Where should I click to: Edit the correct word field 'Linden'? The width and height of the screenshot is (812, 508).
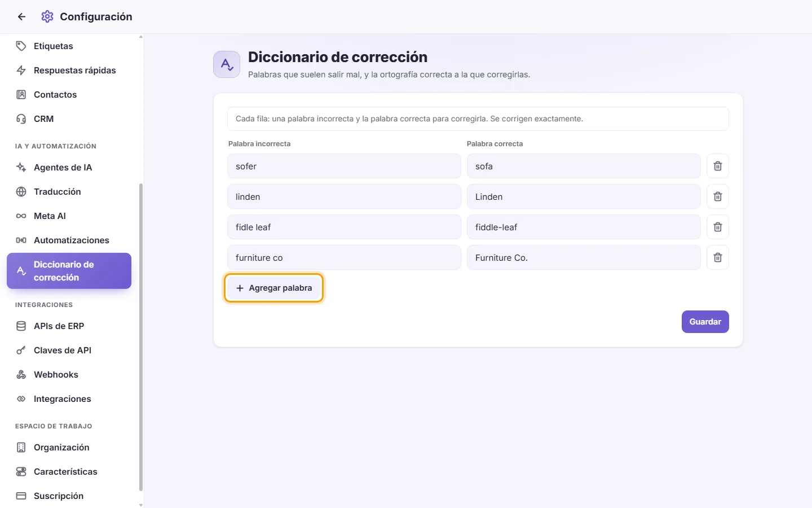coord(584,196)
